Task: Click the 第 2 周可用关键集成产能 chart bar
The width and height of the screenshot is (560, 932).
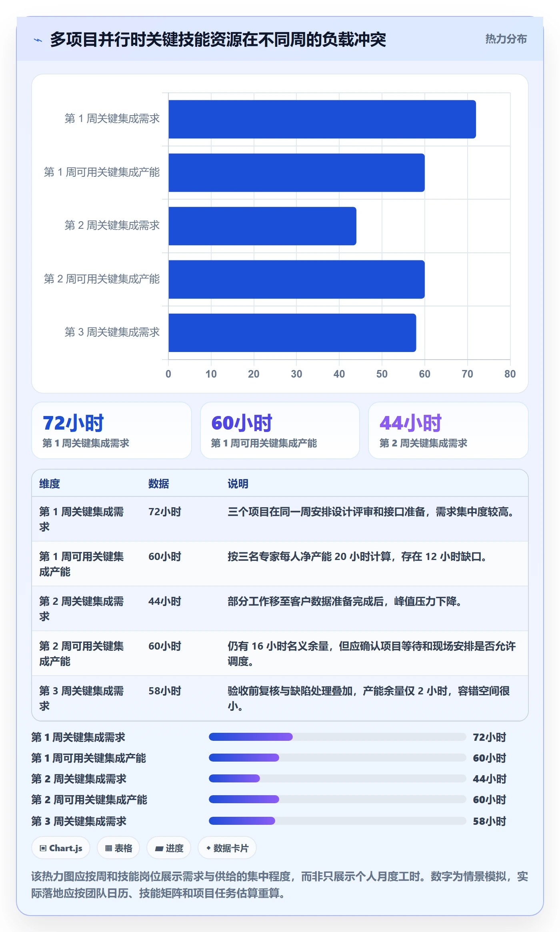Action: [296, 280]
